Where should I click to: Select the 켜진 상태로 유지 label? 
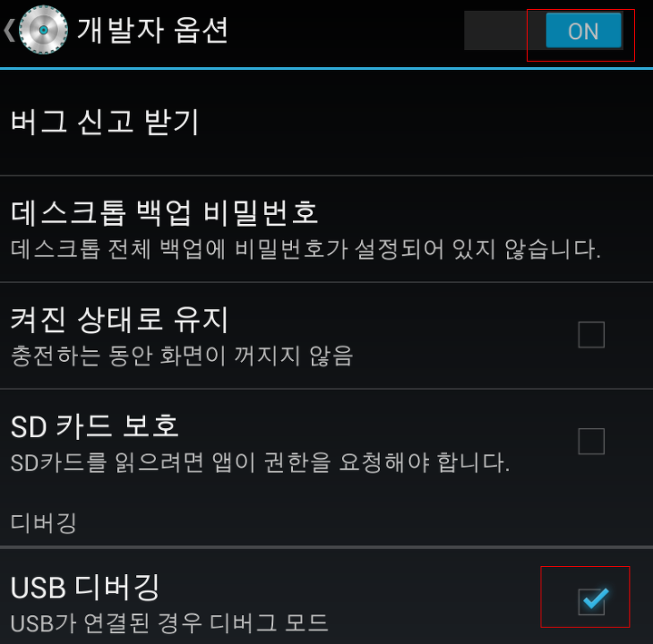click(x=120, y=319)
